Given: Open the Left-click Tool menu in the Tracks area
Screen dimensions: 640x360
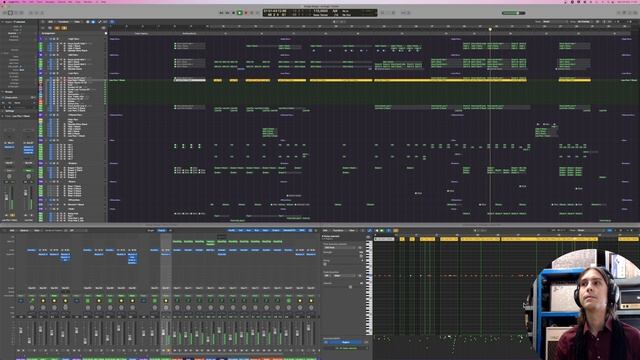Looking at the screenshot, I should 100,22.
